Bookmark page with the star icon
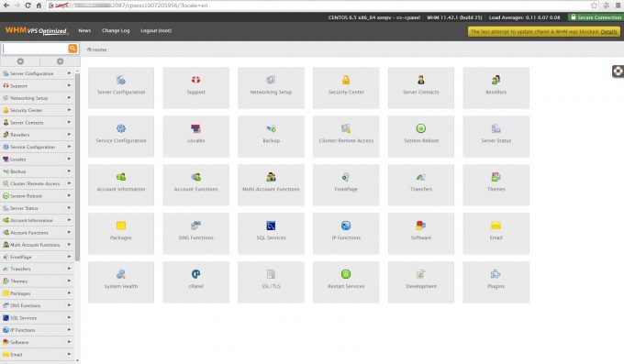This screenshot has height=364, width=624. tap(594, 6)
